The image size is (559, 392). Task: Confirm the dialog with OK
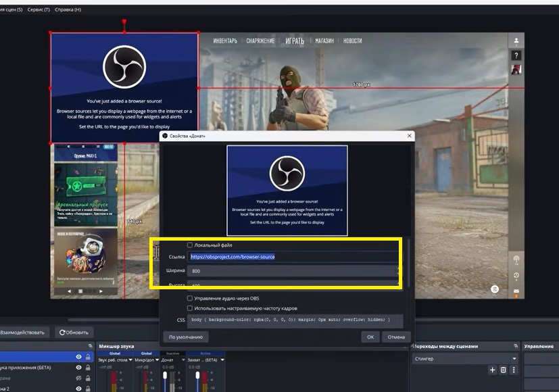(370, 337)
